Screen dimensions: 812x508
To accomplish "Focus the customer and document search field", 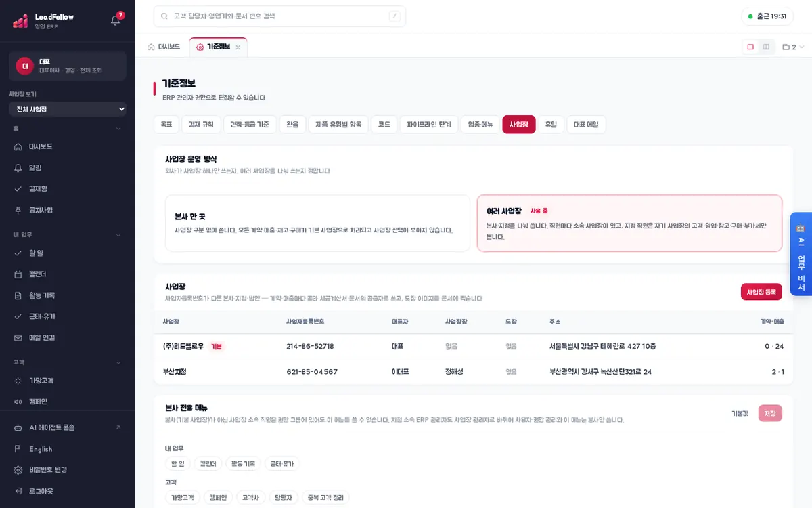I will [x=280, y=16].
